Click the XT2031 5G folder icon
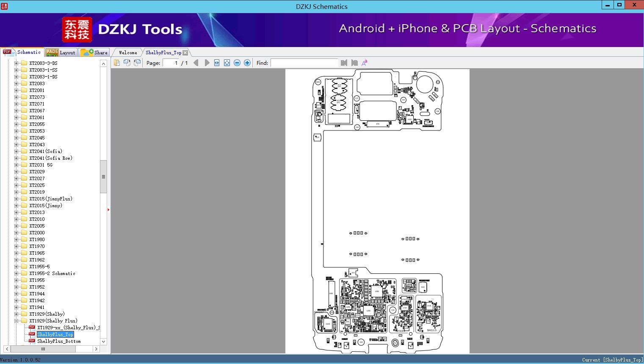Screen dimensions: 644x364 [x=24, y=165]
